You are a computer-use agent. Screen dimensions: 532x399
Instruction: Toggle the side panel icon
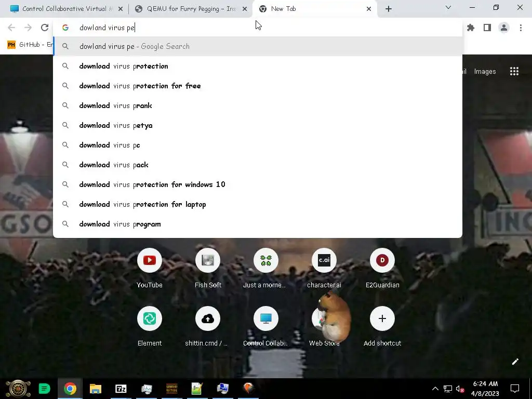[x=487, y=28]
